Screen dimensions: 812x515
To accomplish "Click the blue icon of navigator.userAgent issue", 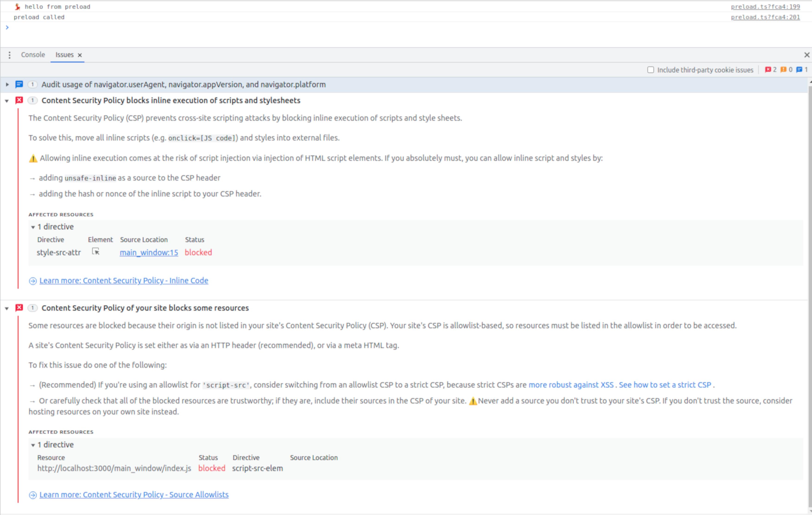I will point(19,84).
